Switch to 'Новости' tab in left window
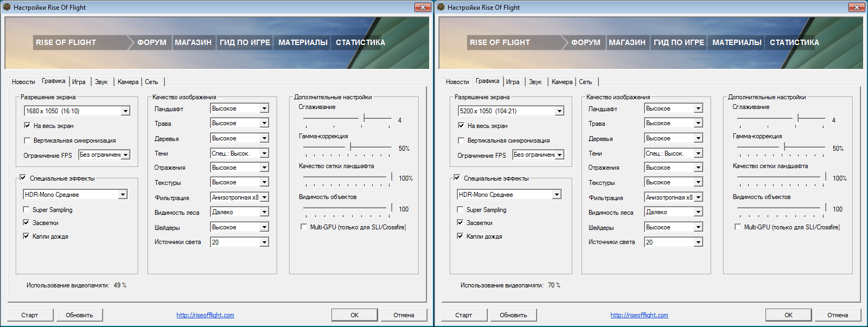868x327 pixels. (23, 82)
